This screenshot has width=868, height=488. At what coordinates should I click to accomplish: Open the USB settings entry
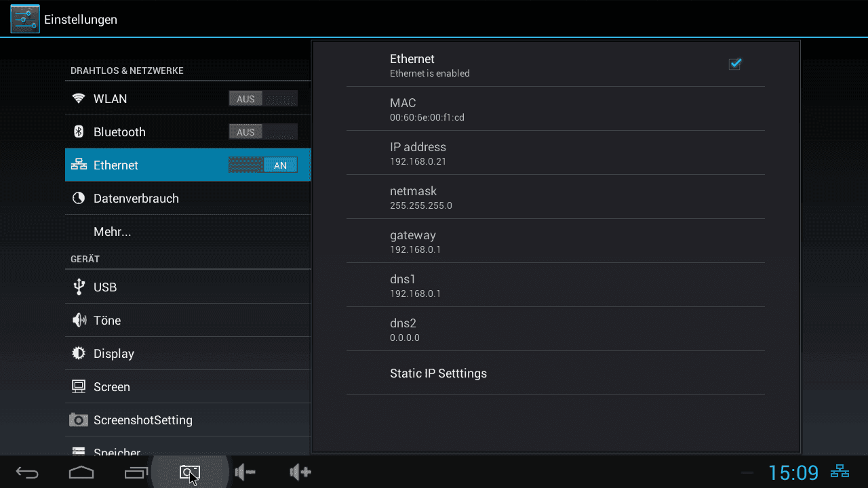click(x=188, y=287)
